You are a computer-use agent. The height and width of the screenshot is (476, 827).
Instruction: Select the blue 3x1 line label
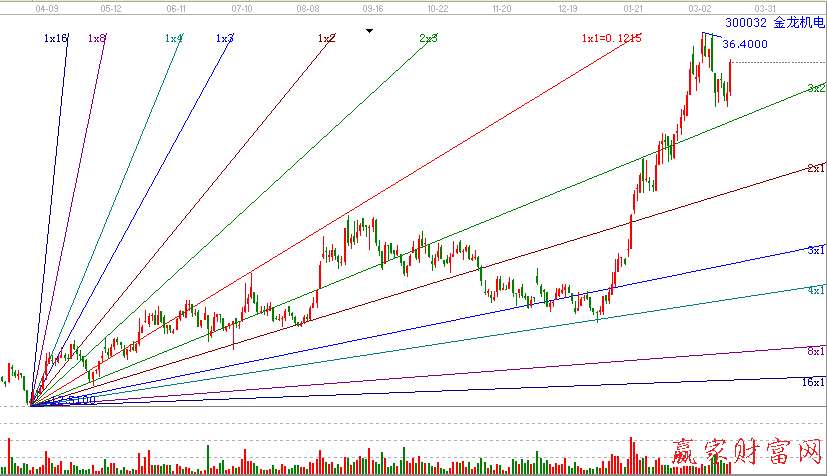(x=816, y=249)
